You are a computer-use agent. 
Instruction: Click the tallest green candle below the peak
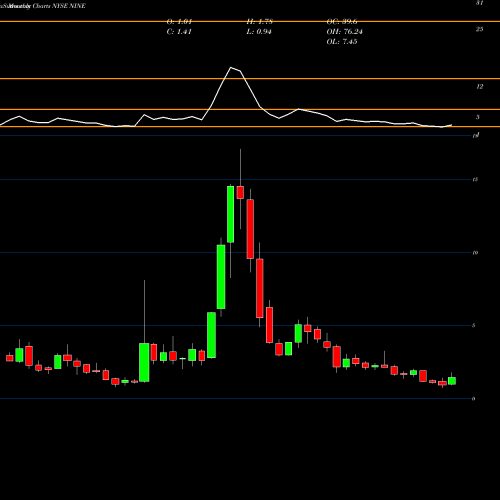pos(230,214)
